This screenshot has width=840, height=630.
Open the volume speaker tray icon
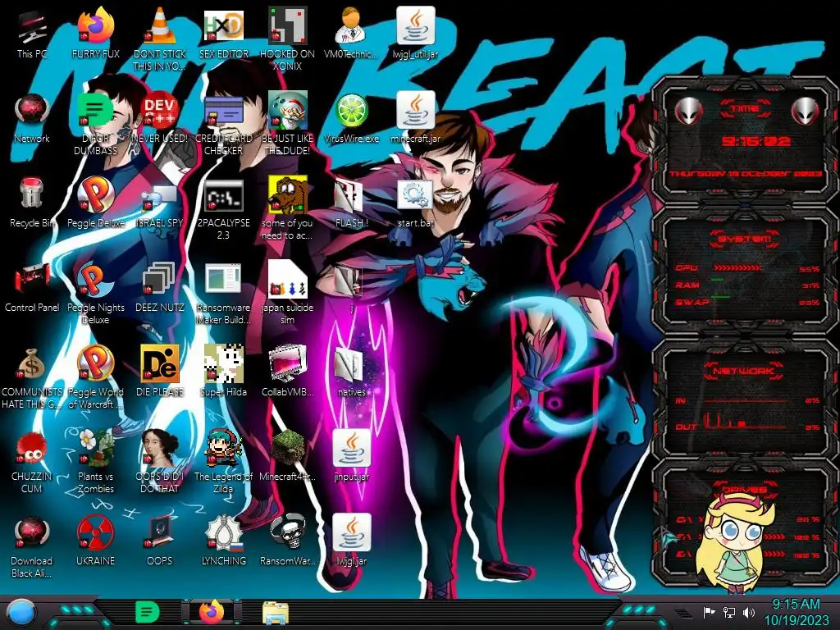point(749,612)
